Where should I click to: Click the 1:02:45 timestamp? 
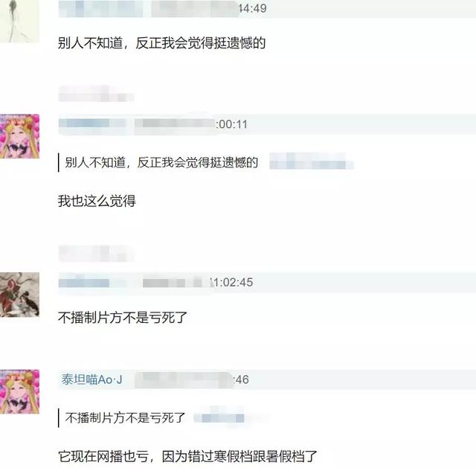[231, 282]
